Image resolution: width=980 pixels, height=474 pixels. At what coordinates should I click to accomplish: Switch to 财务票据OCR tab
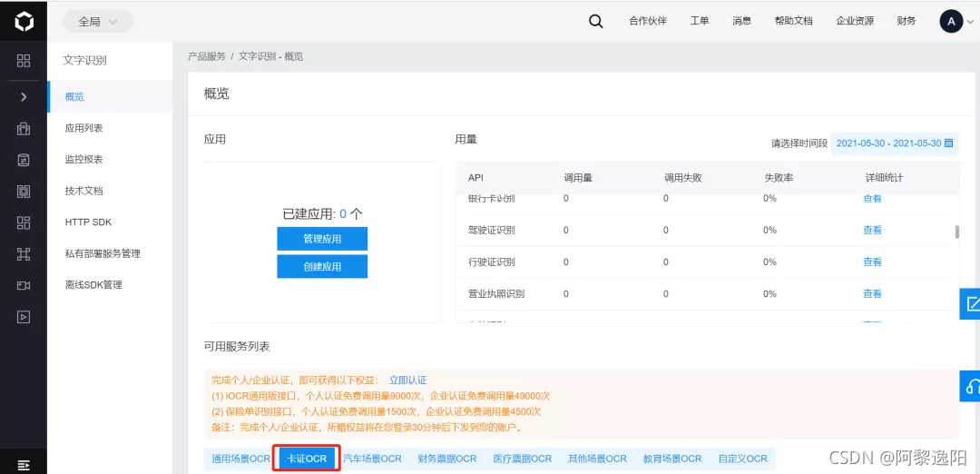pos(447,459)
